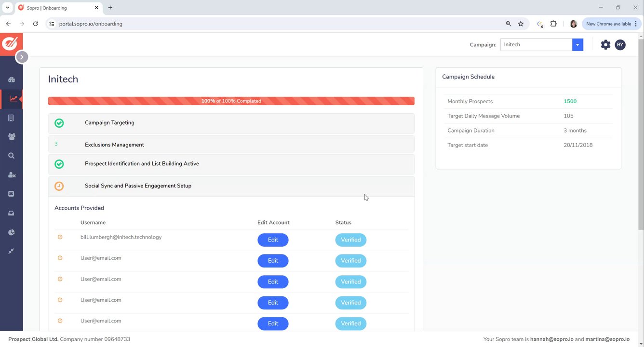Click the green check beside Campaign Targeting
The height and width of the screenshot is (347, 644).
click(59, 123)
